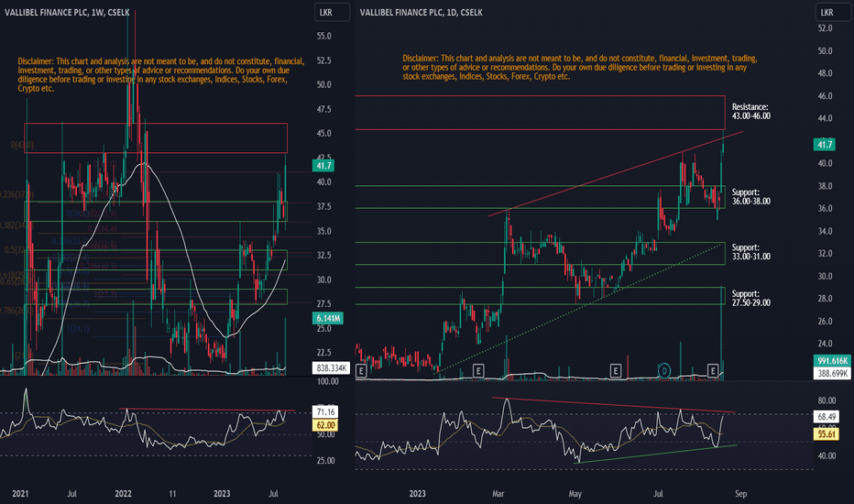Screen dimensions: 854x504
Task: Click the 68.49 RSI value label
Action: 827,417
